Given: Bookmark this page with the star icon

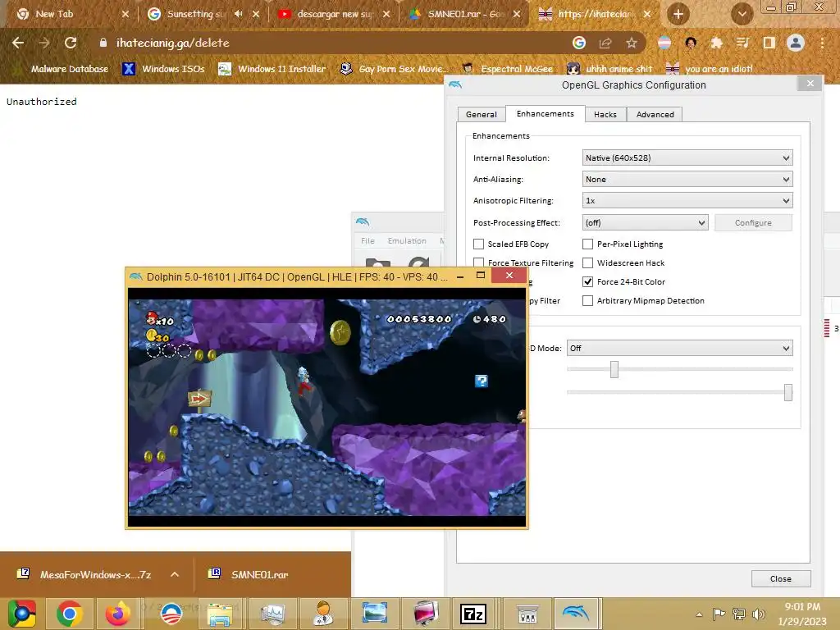Looking at the screenshot, I should tap(632, 43).
